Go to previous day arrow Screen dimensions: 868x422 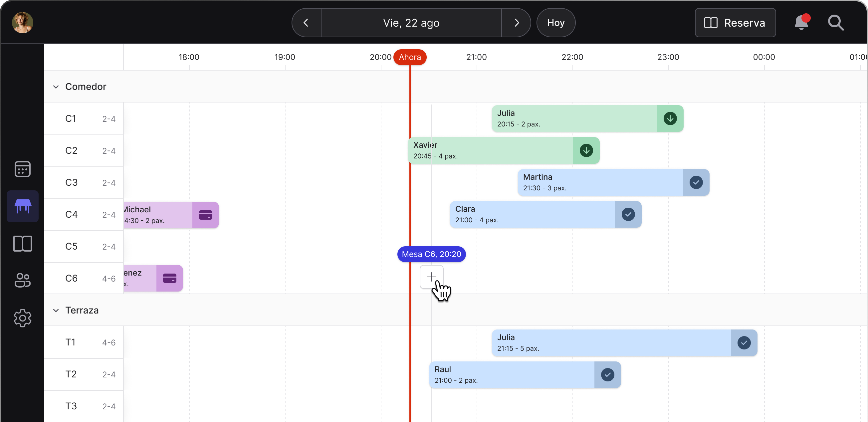pos(306,23)
